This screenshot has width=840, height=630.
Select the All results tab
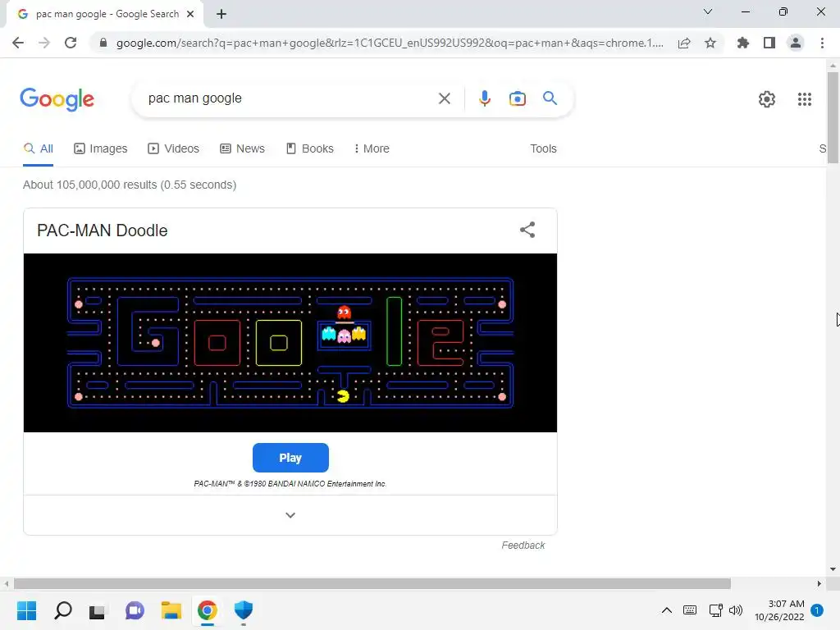(38, 148)
